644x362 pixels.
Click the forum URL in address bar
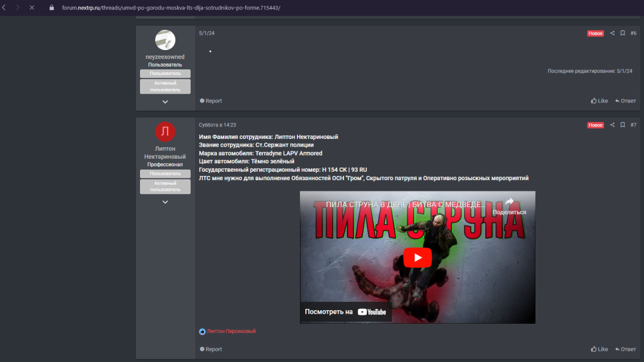click(x=171, y=7)
